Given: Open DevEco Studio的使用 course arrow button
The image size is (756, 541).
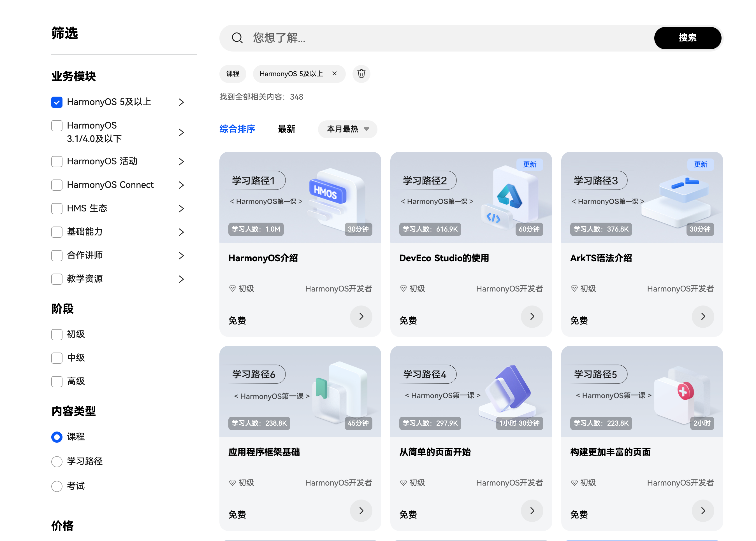Looking at the screenshot, I should 532,316.
